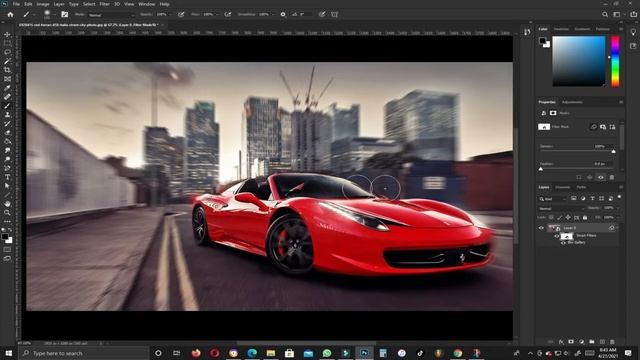Open the Learn lightbulb panel icon

pos(633,32)
